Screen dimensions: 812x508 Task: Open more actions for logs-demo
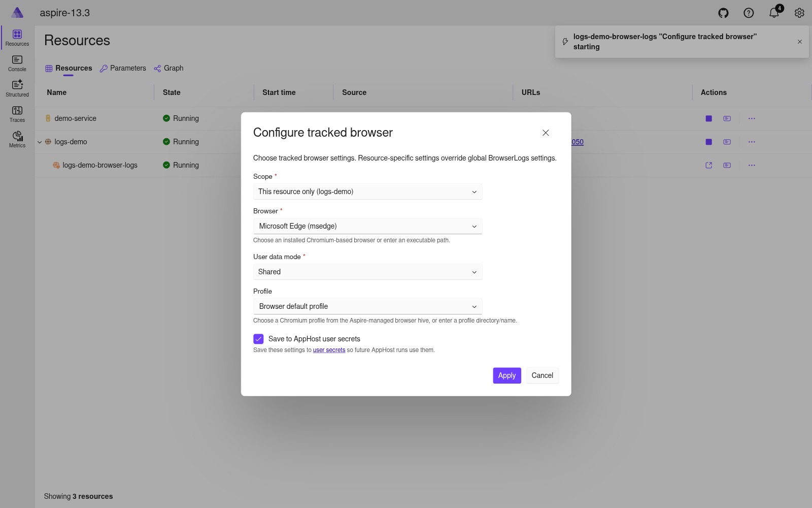click(752, 142)
